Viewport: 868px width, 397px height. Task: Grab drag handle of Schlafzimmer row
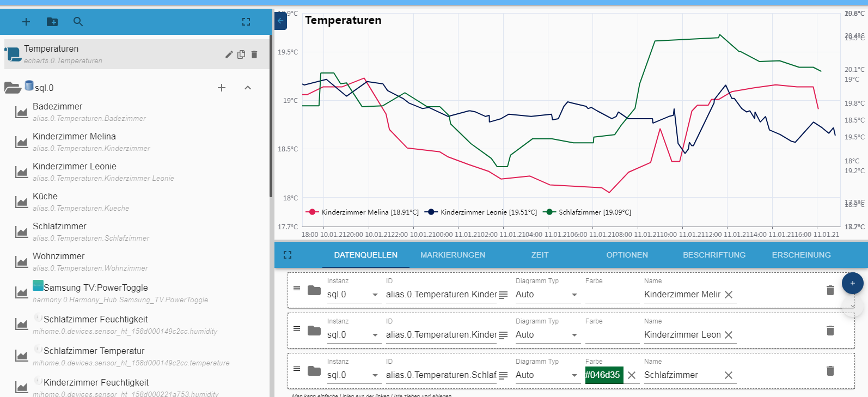pos(297,369)
